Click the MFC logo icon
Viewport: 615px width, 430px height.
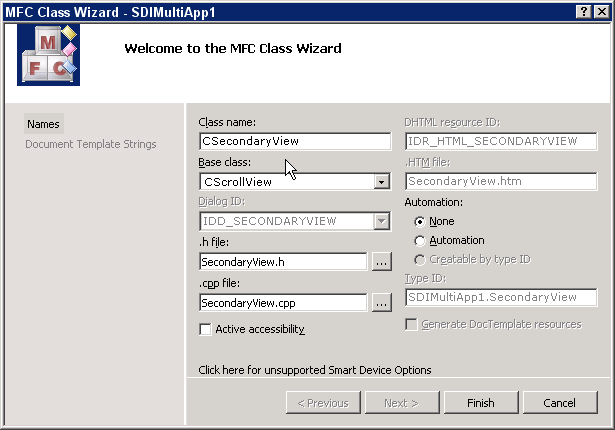click(x=48, y=55)
